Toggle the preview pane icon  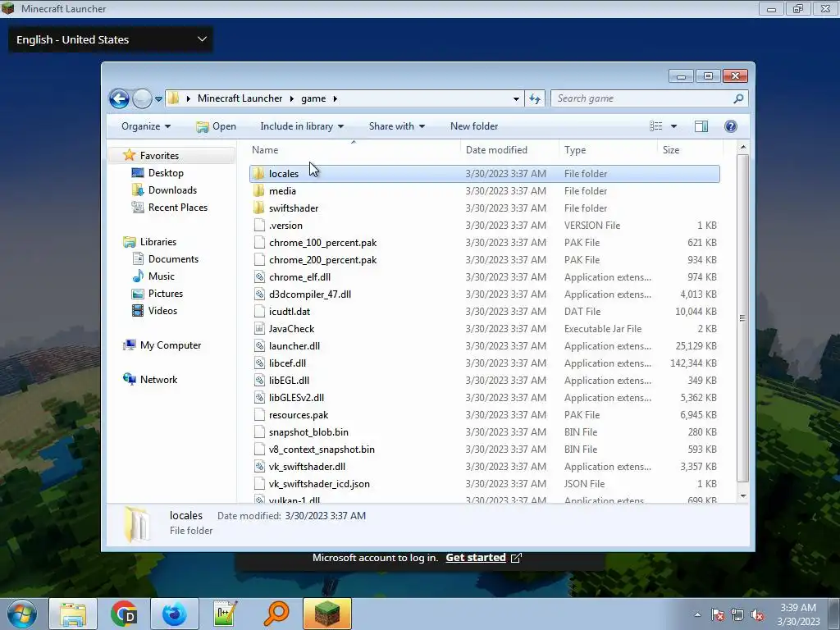701,126
